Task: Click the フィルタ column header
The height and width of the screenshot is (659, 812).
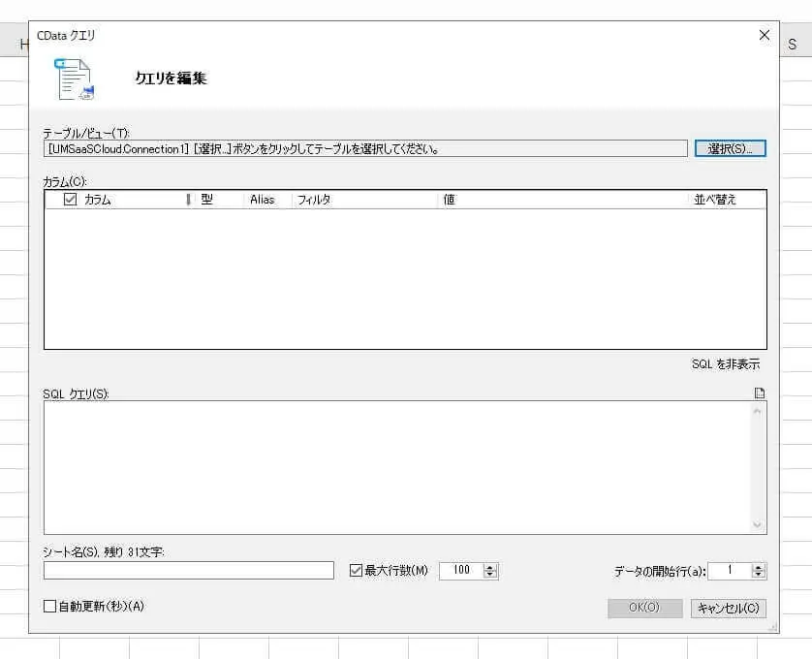Action: coord(314,200)
